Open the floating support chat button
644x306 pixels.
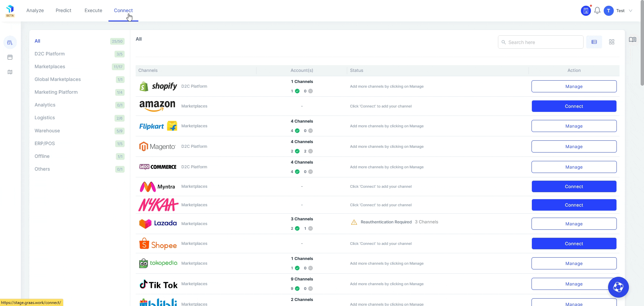click(618, 287)
